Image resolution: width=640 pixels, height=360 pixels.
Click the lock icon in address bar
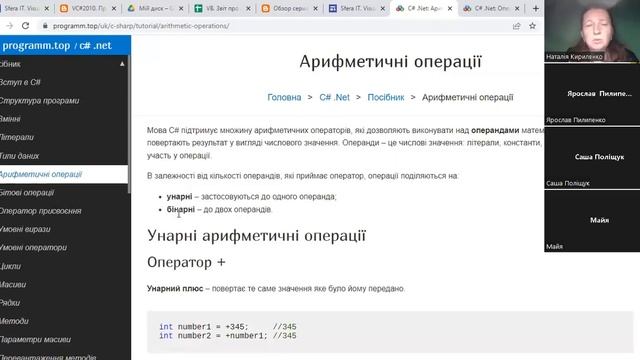pyautogui.click(x=45, y=26)
